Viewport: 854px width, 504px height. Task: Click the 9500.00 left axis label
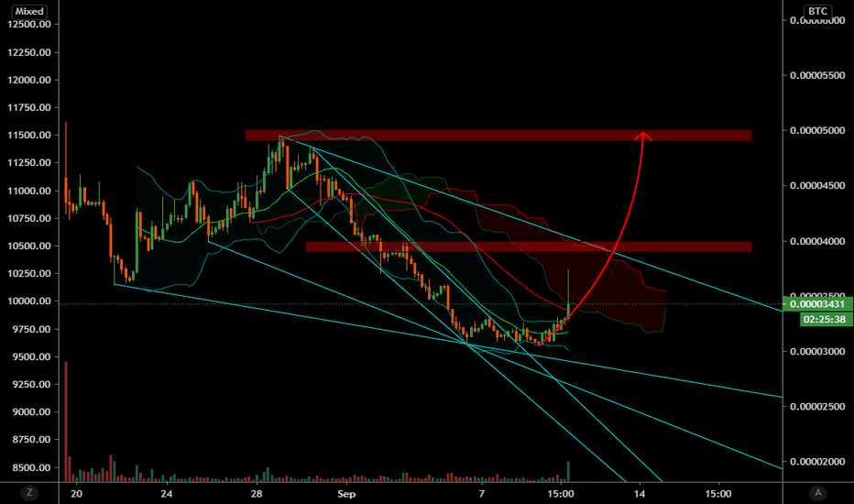pos(31,356)
